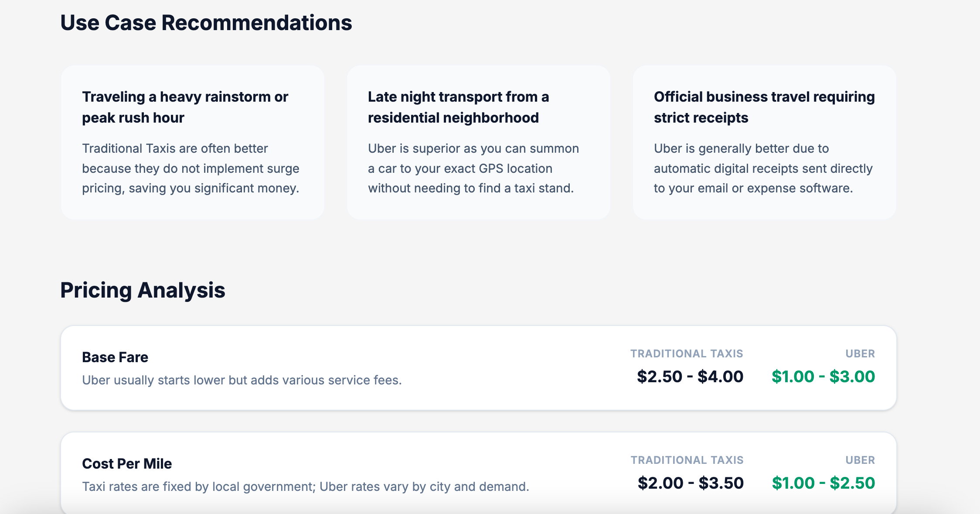Click the exact GPS location description text
980x514 pixels.
pyautogui.click(x=473, y=168)
